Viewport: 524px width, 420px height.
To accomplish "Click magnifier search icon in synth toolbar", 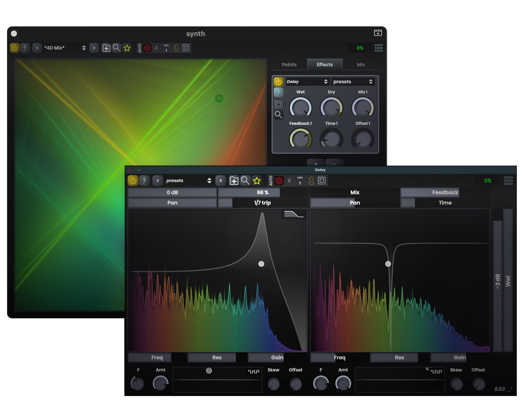I will (x=117, y=48).
